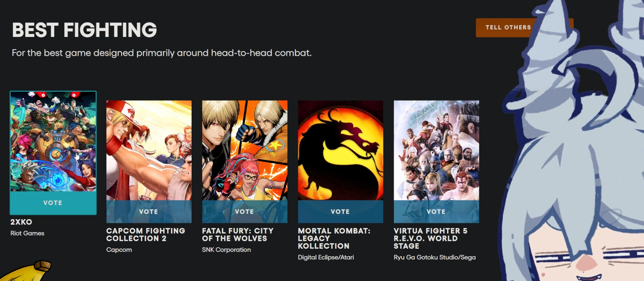This screenshot has height=281, width=644.
Task: Vote for Mortal Kombat: Legacy Kollection
Action: point(341,211)
